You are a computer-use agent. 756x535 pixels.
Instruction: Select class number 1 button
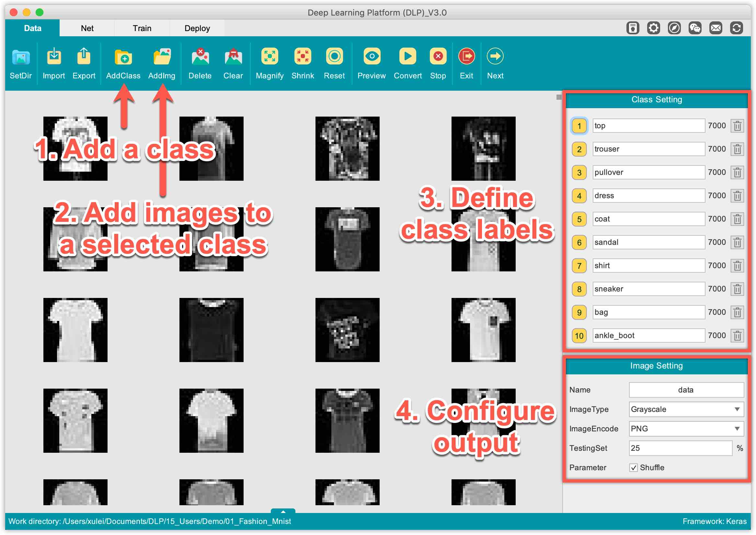click(579, 126)
